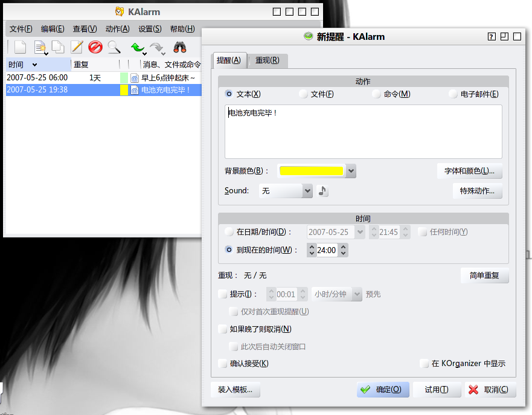
Task: Click the red Delete alarm icon
Action: (95, 47)
